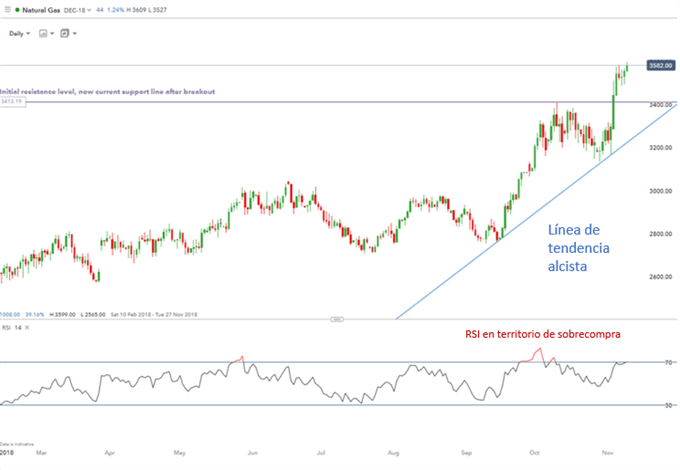
Task: Click the RSI 70 level label
Action: [668, 362]
